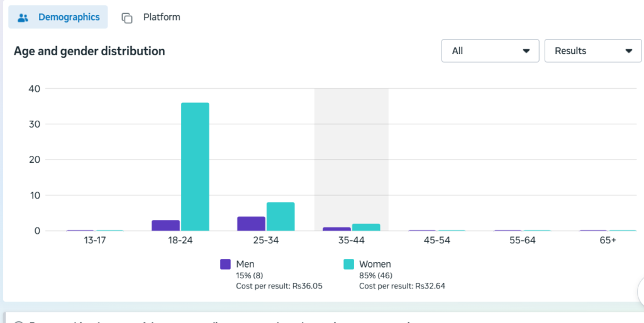This screenshot has width=644, height=323.
Task: Click the teal Women legend swatch
Action: point(348,265)
